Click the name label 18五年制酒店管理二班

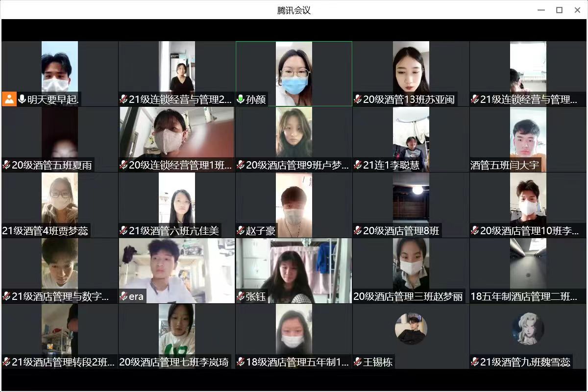click(x=524, y=296)
